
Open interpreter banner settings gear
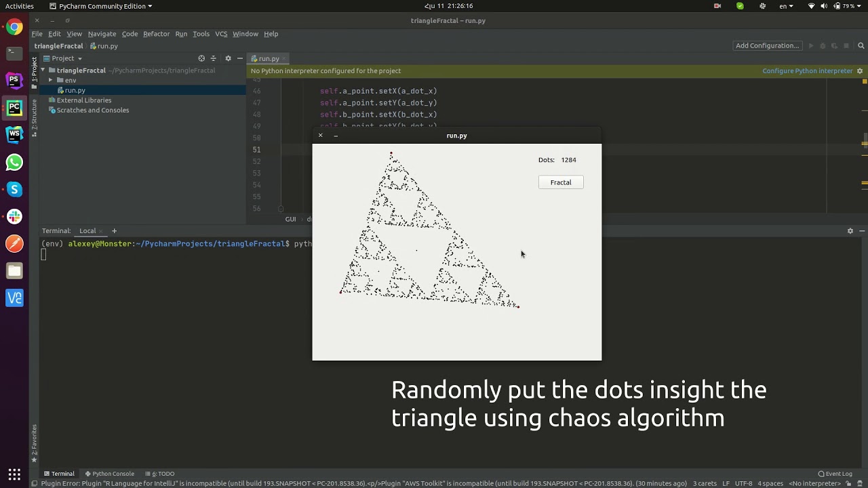[860, 70]
